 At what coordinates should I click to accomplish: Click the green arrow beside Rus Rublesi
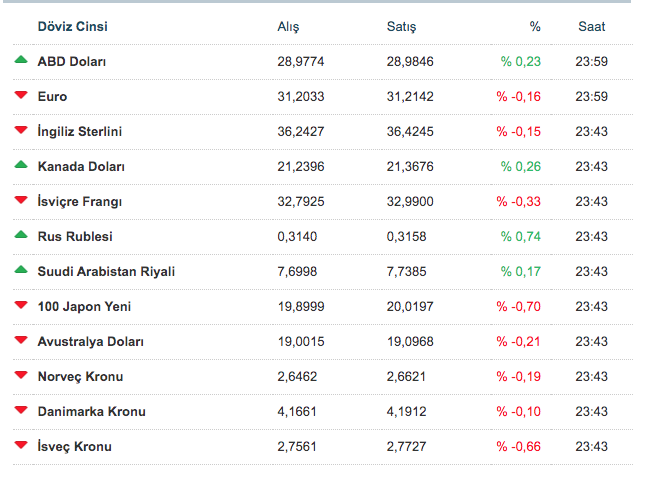coord(21,235)
